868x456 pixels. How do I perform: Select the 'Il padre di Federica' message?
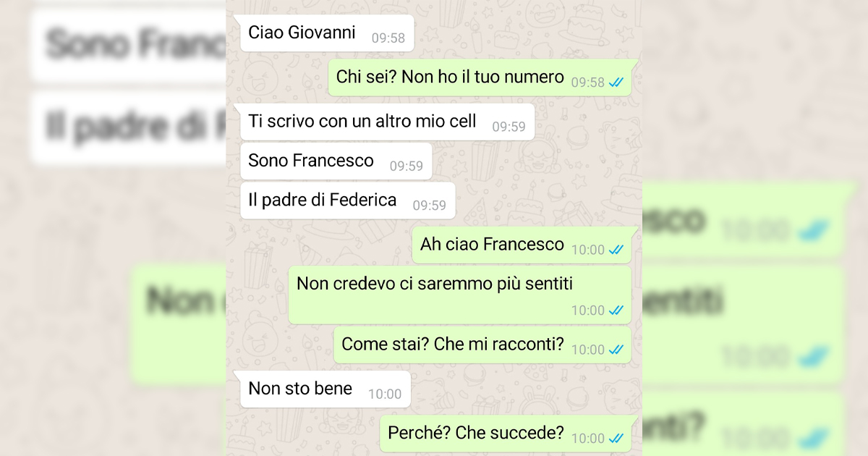[x=347, y=200]
